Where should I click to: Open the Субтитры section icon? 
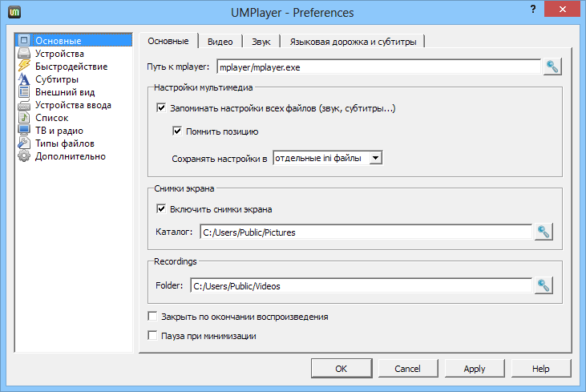click(x=24, y=79)
